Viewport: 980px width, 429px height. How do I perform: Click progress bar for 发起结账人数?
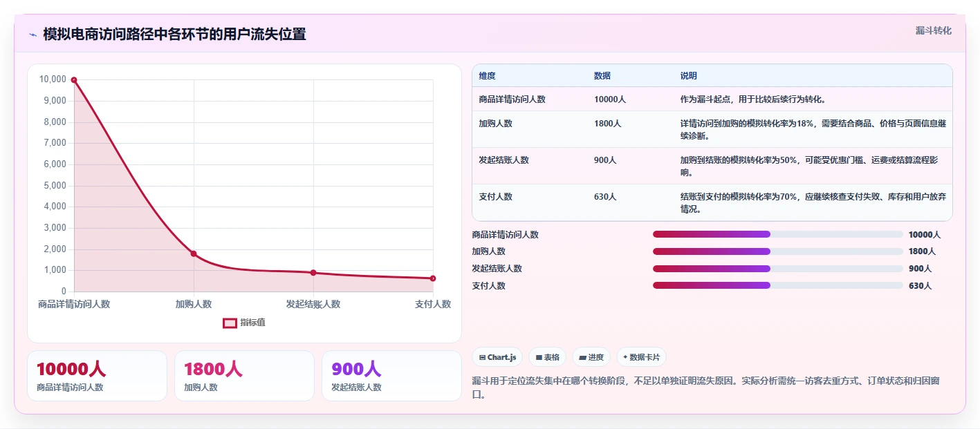coord(777,269)
